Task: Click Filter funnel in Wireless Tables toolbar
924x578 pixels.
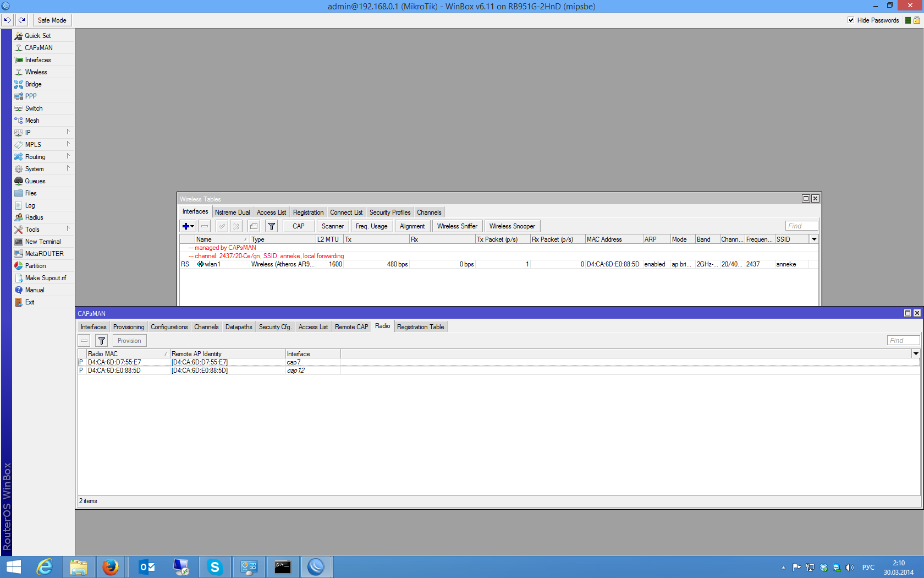Action: pyautogui.click(x=272, y=226)
